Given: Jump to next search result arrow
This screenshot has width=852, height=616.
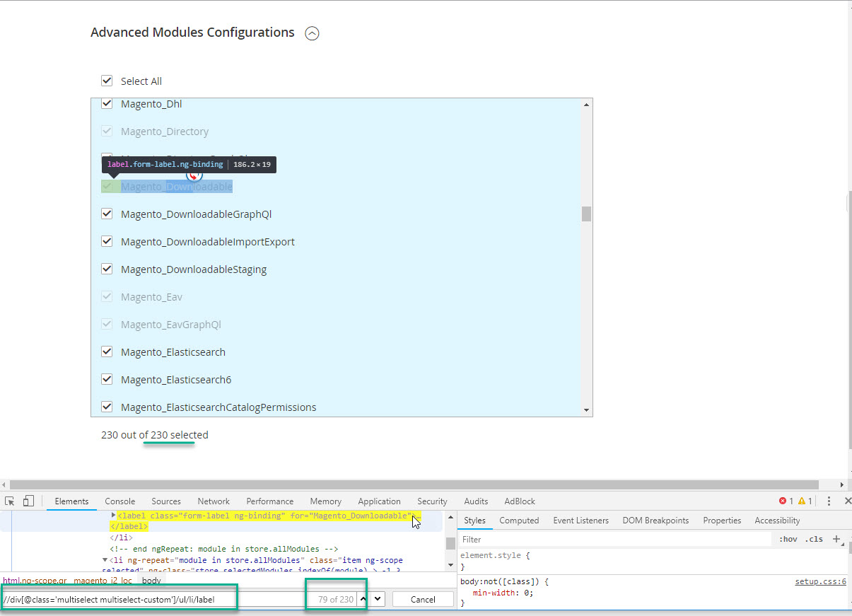Looking at the screenshot, I should pos(378,599).
